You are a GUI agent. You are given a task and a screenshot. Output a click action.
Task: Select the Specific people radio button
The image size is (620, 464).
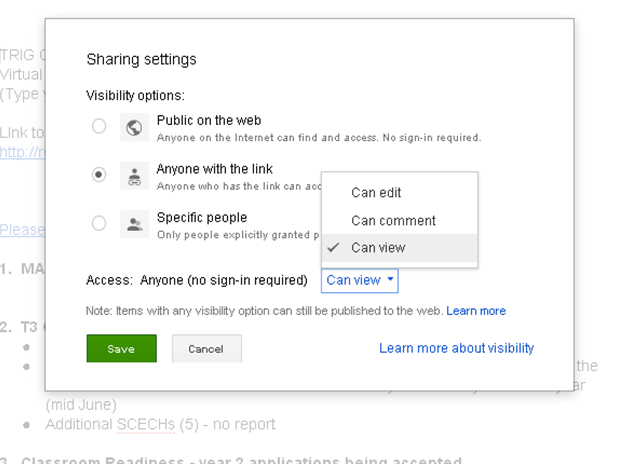coord(98,223)
